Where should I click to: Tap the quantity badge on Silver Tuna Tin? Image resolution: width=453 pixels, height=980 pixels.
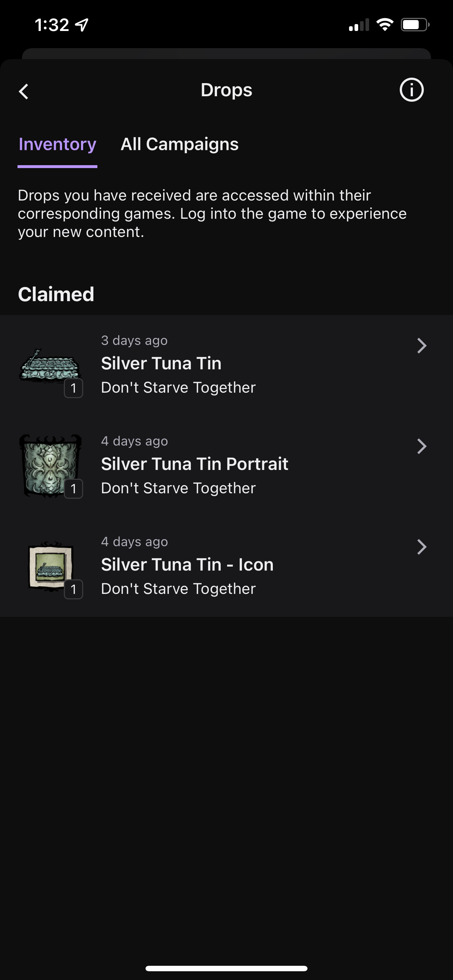73,388
